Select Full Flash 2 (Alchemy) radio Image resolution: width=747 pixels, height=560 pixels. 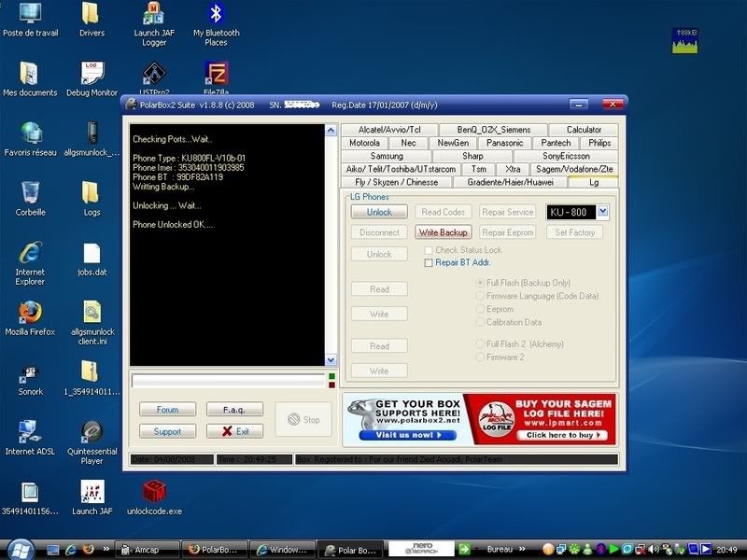[x=480, y=343]
